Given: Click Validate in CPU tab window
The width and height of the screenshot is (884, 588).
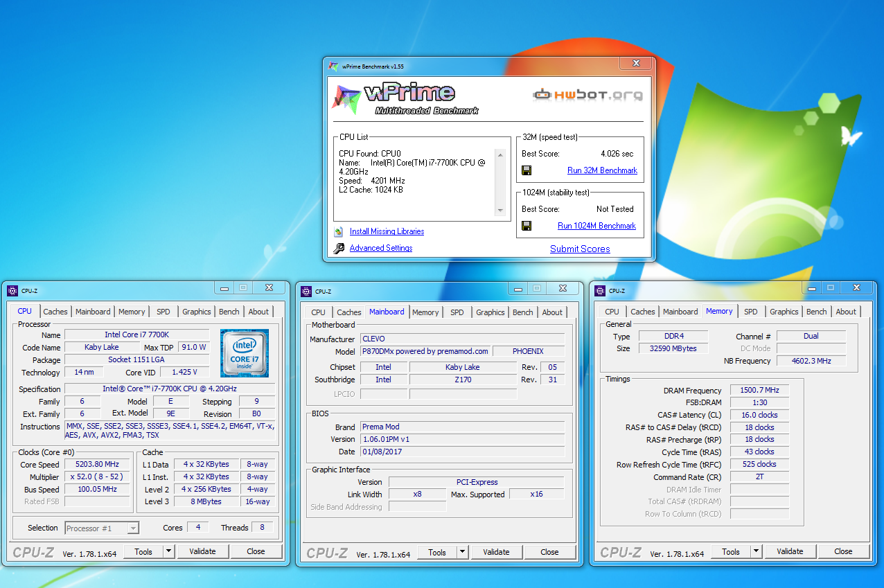Looking at the screenshot, I should [202, 551].
